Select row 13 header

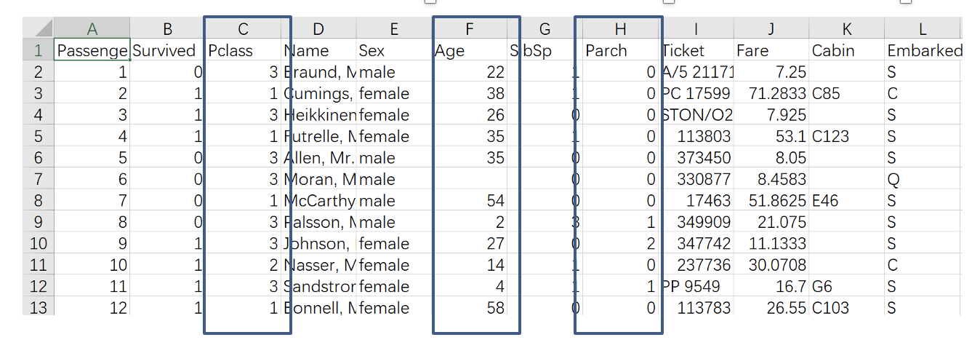[38, 307]
